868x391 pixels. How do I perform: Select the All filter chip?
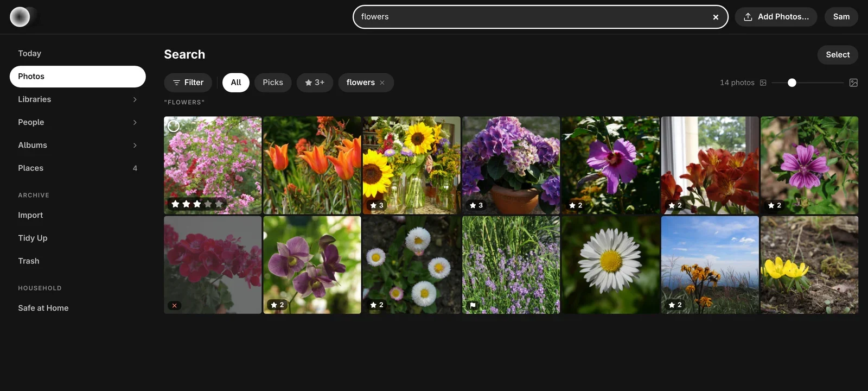(236, 83)
